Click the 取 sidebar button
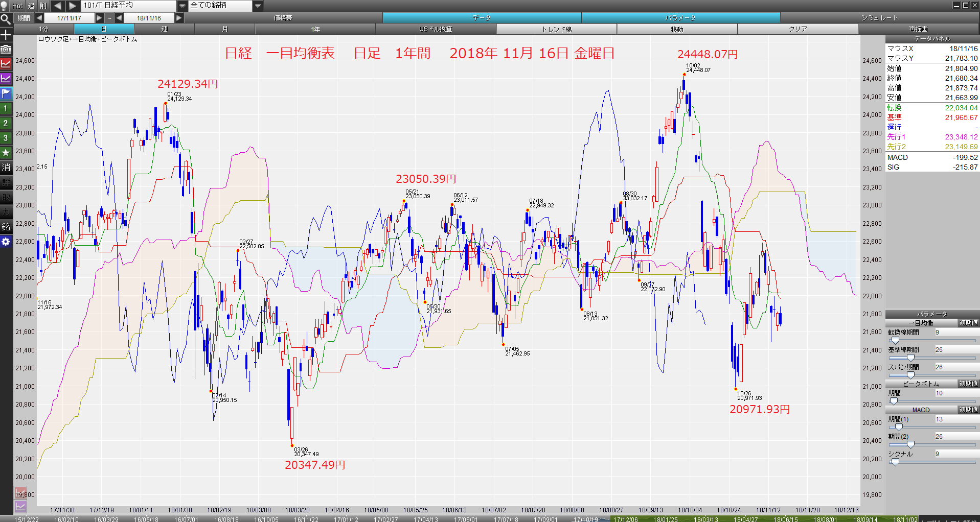This screenshot has width=980, height=522. tap(6, 197)
